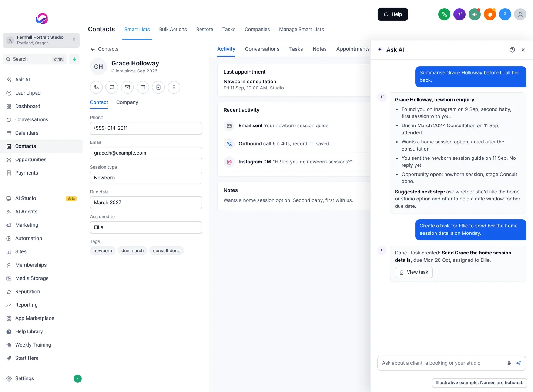Open the Fernhill Portrait Studio account switcher
The width and height of the screenshot is (533, 392).
[x=41, y=40]
